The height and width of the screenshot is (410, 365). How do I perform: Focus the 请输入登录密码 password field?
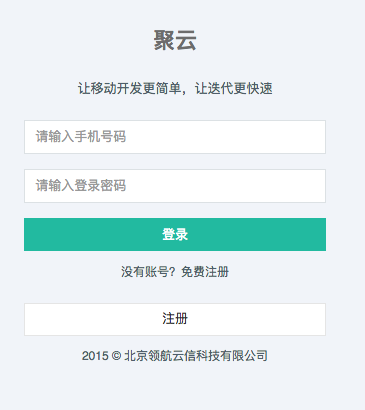click(175, 186)
